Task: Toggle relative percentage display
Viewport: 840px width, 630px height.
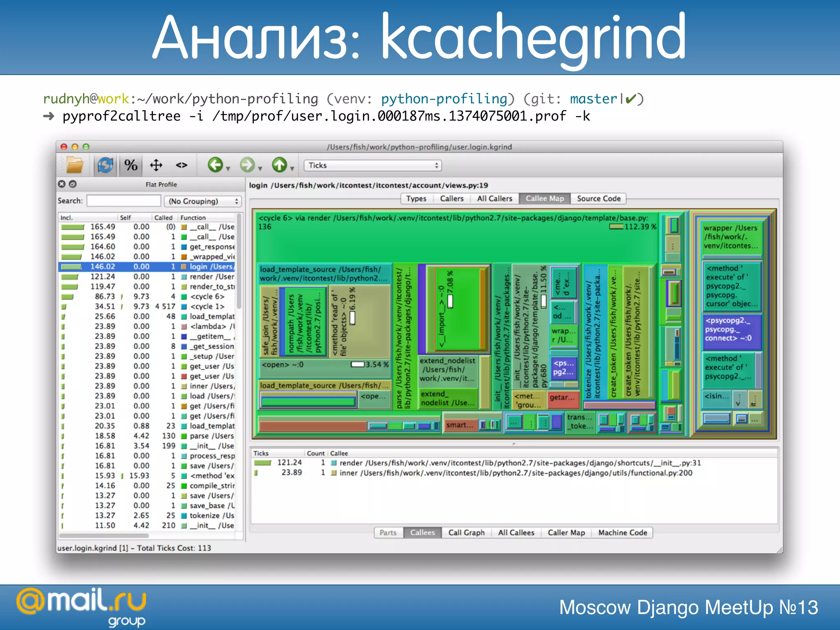Action: [131, 165]
